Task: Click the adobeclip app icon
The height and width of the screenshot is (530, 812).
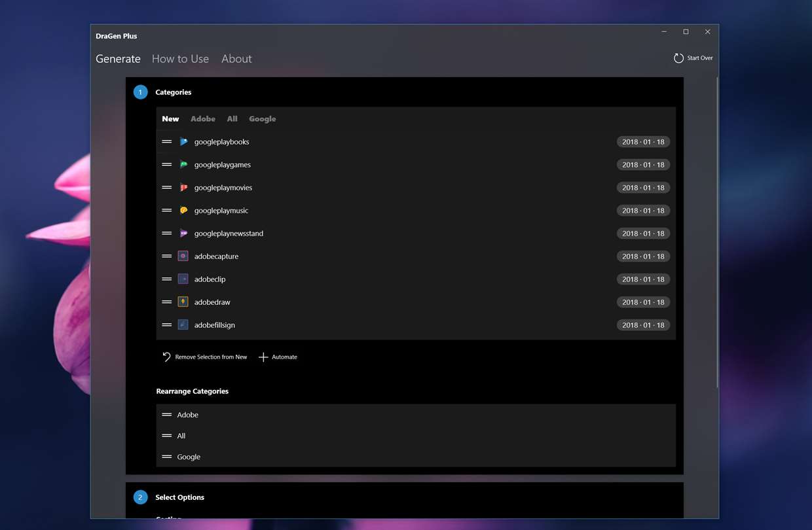Action: point(183,279)
